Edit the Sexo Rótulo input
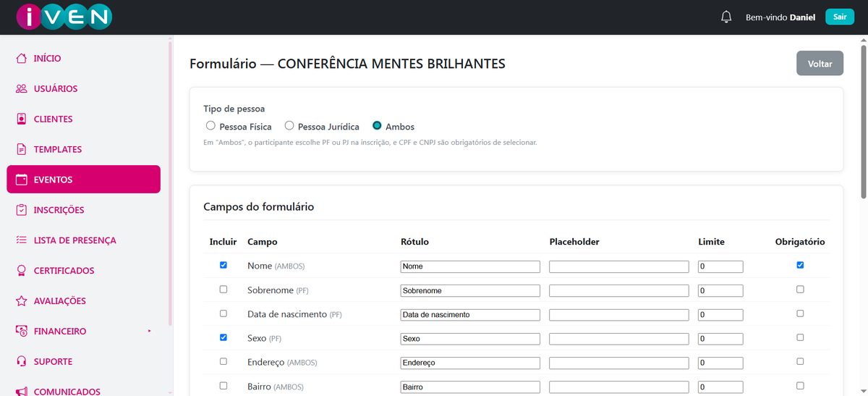This screenshot has height=396, width=868. coord(470,339)
